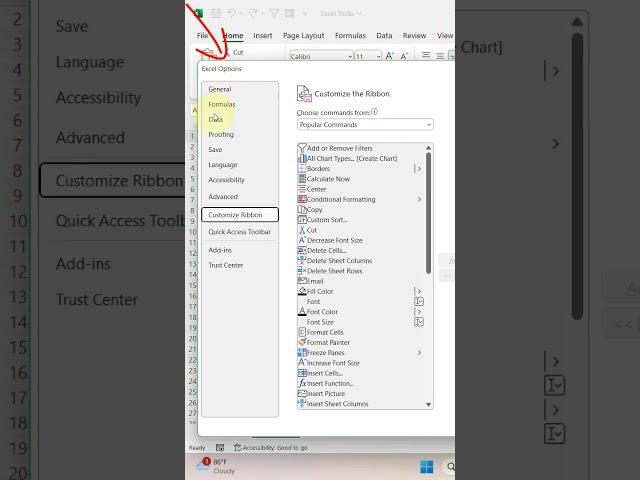Select Calculate Now command
This screenshot has width=640, height=480.
[x=328, y=179]
